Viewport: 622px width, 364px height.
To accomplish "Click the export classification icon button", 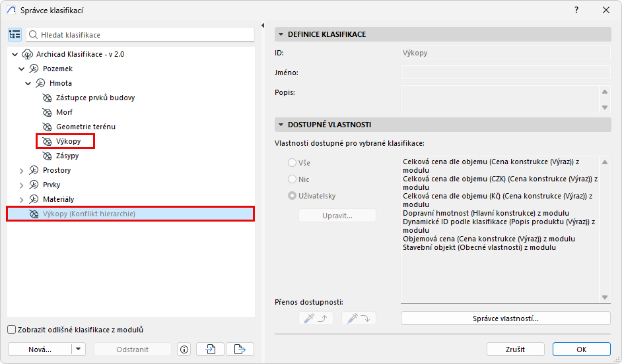I will point(240,349).
